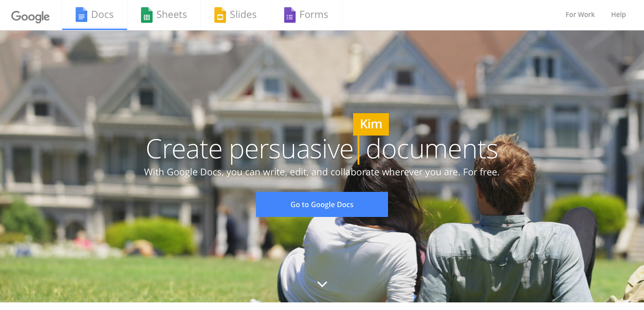Image resolution: width=644 pixels, height=310 pixels.
Task: Click the purple Forms icon
Action: [x=290, y=15]
